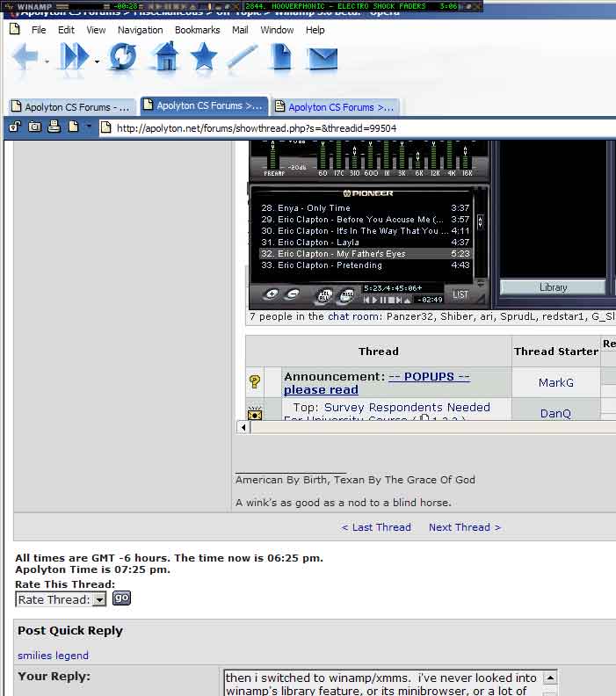Click the Library button in Winamp screenshot

(553, 287)
